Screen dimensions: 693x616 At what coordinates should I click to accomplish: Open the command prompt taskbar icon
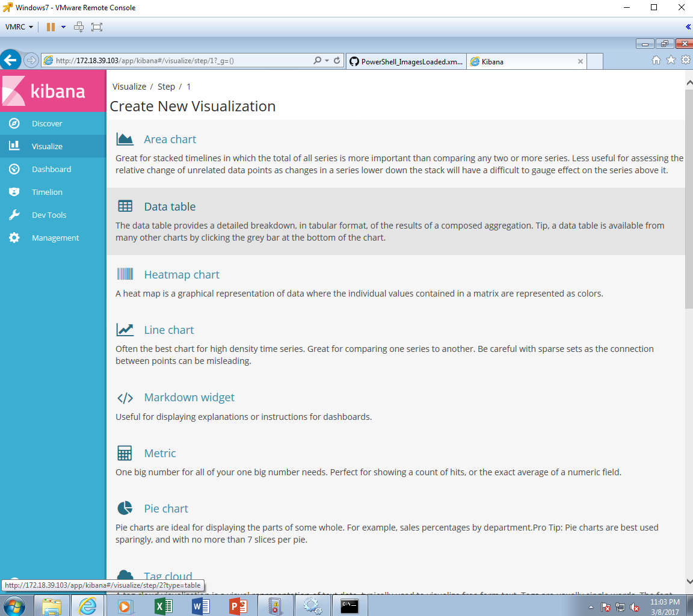tap(349, 606)
